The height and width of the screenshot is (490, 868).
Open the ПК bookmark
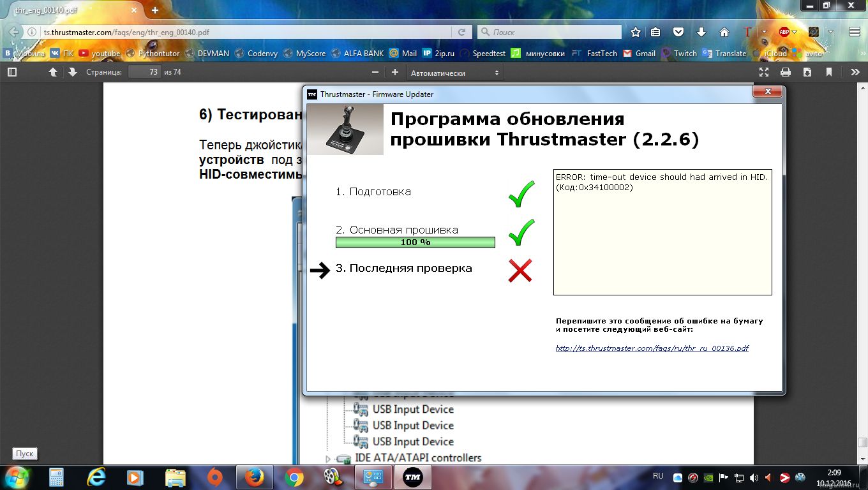click(x=62, y=54)
